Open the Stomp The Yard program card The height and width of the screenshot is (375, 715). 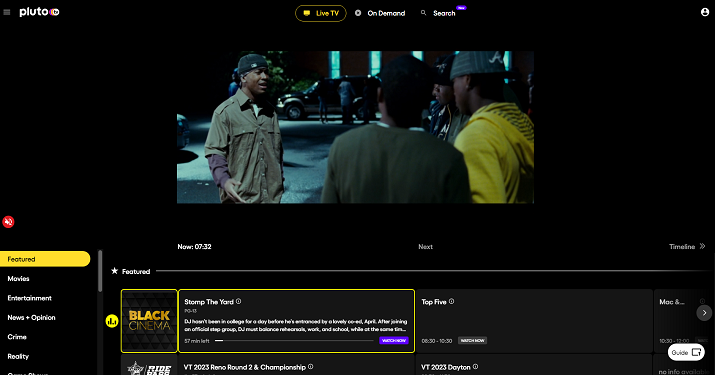(x=296, y=321)
